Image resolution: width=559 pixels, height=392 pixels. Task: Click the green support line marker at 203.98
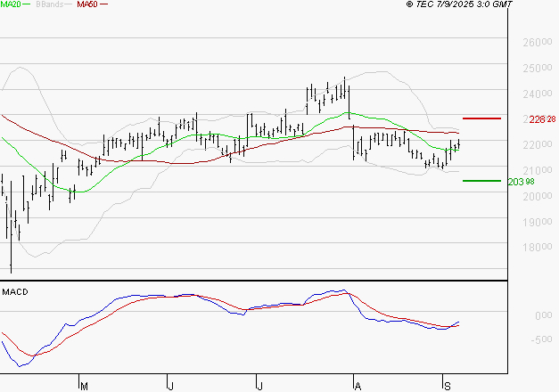[481, 181]
